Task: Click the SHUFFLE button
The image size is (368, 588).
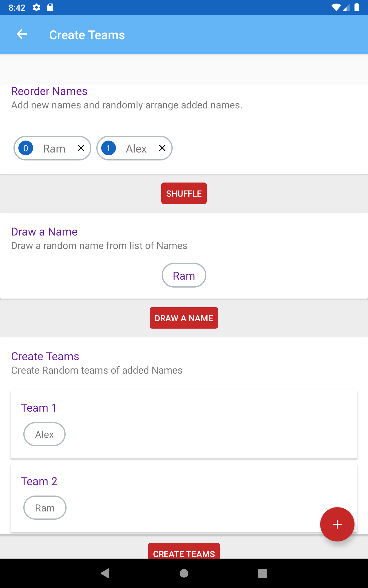Action: coord(184,193)
